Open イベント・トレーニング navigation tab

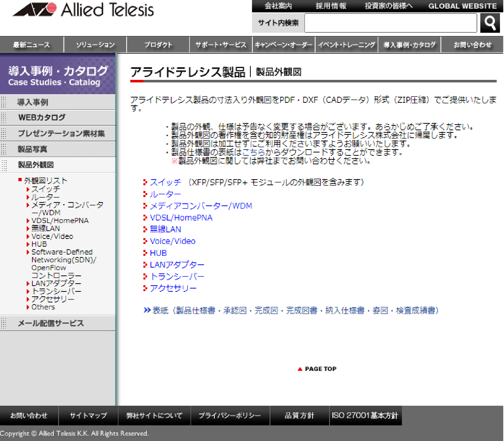coord(346,45)
